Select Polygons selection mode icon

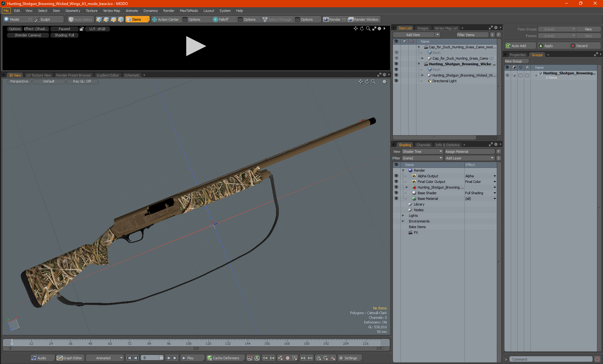(113, 19)
